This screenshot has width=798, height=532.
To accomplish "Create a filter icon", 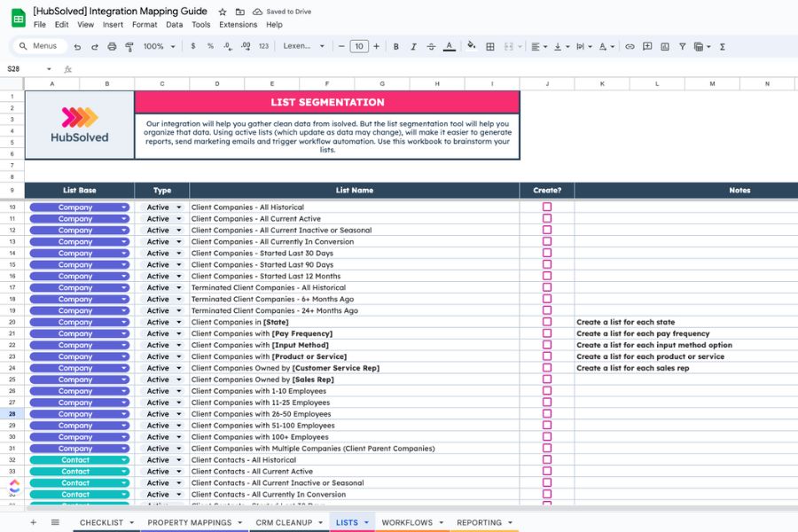I will [682, 46].
